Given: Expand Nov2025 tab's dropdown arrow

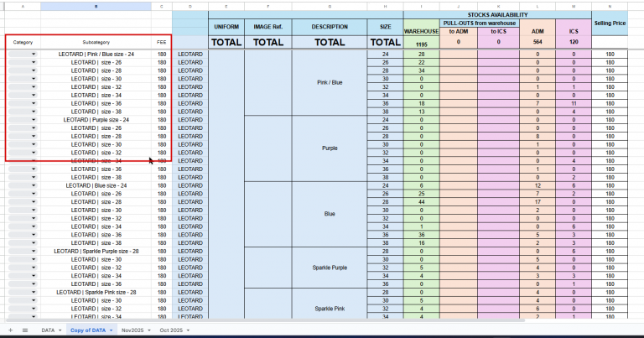Looking at the screenshot, I should [149, 330].
